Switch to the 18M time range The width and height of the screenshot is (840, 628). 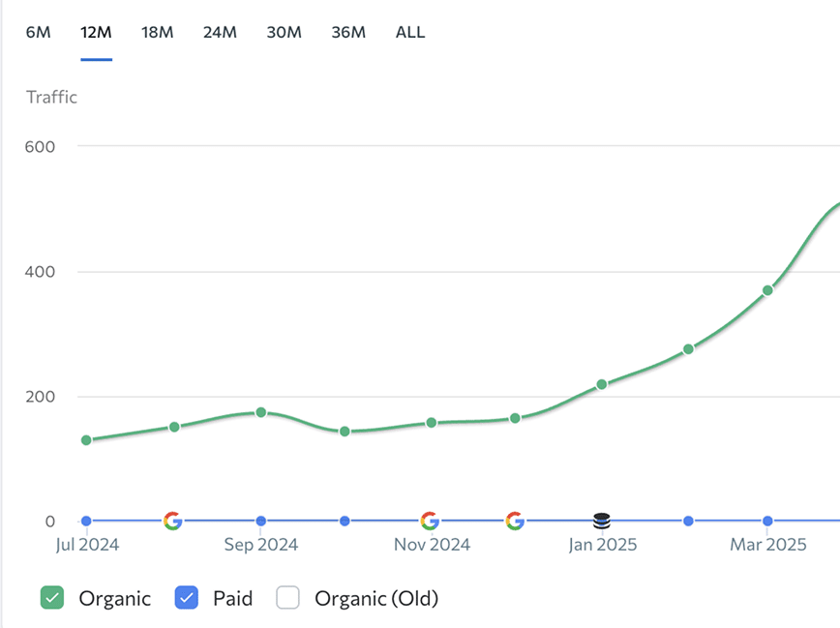tap(157, 32)
